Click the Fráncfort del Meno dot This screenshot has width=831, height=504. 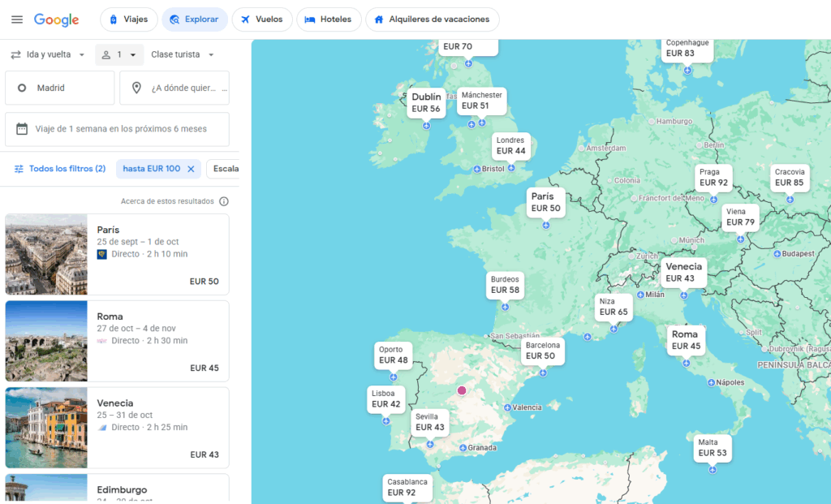[634, 198]
